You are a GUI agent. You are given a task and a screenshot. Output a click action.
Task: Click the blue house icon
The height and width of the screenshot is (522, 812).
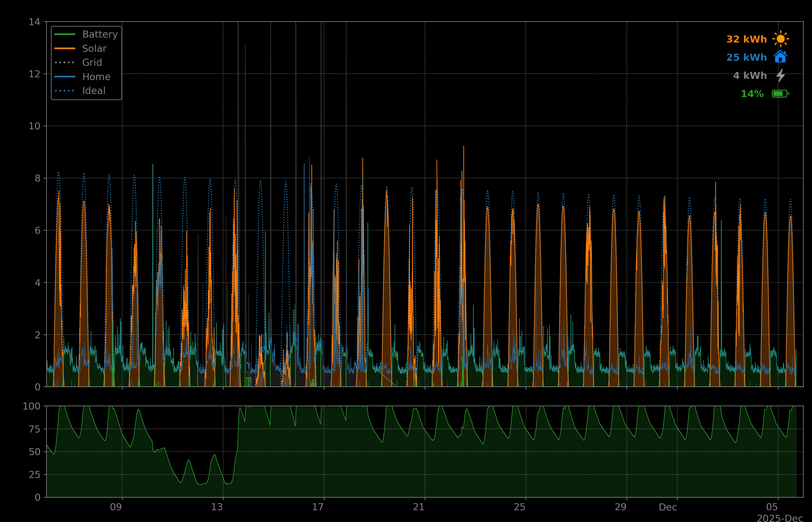[x=780, y=57]
